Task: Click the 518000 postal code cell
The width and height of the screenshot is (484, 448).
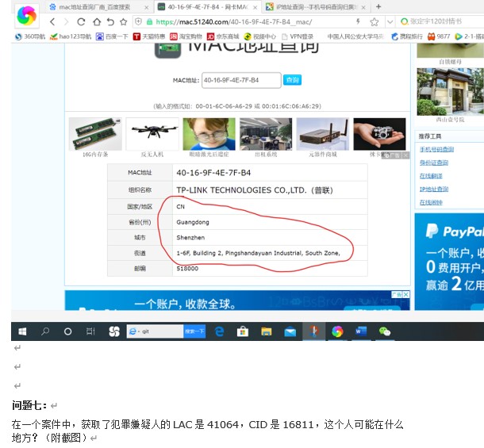Action: pos(270,269)
